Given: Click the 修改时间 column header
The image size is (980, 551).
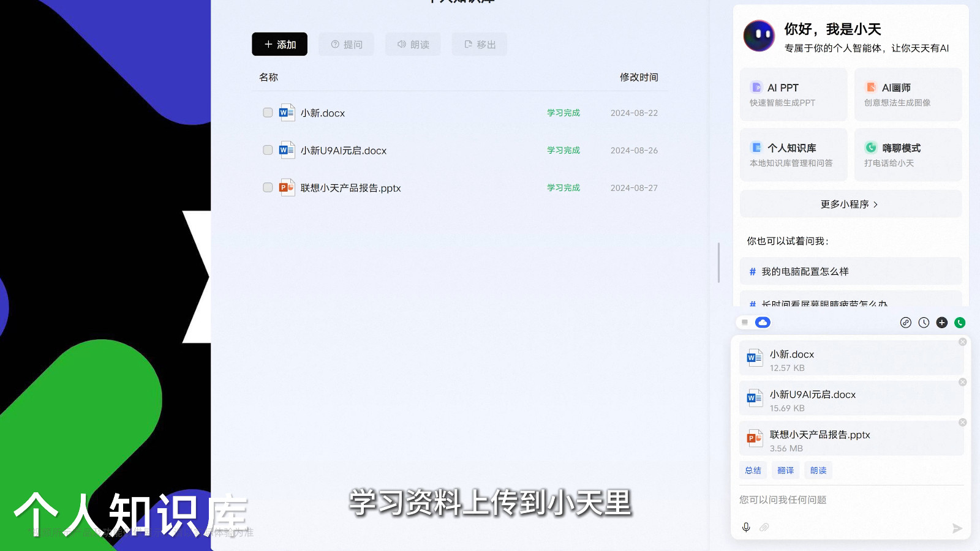Looking at the screenshot, I should coord(639,77).
